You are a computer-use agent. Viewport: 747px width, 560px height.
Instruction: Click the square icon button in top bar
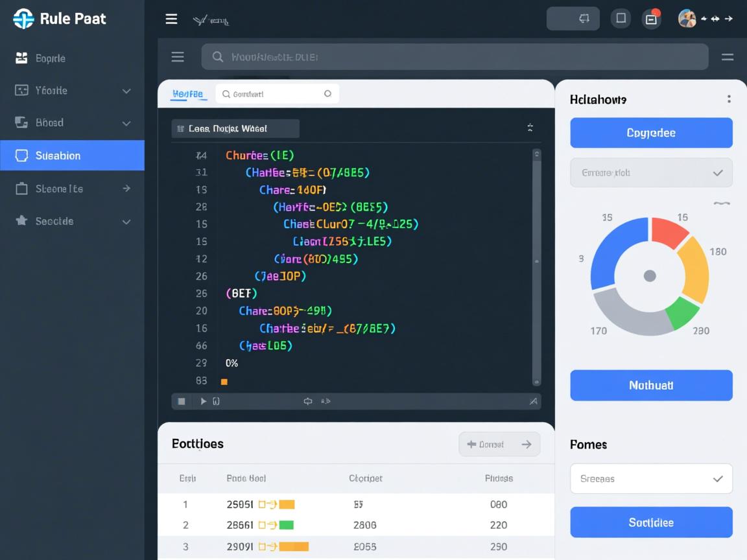[x=621, y=19]
